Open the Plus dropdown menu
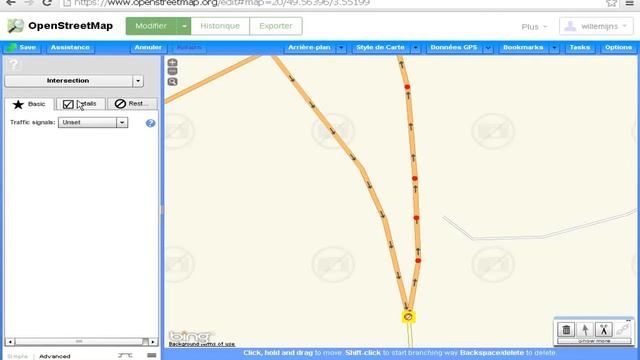The image size is (640, 360). [534, 27]
